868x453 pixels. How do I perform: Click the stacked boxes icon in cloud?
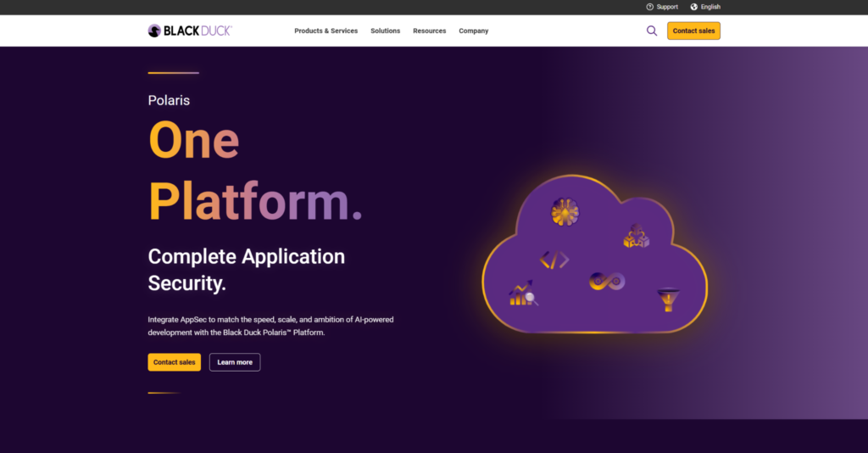pos(636,236)
